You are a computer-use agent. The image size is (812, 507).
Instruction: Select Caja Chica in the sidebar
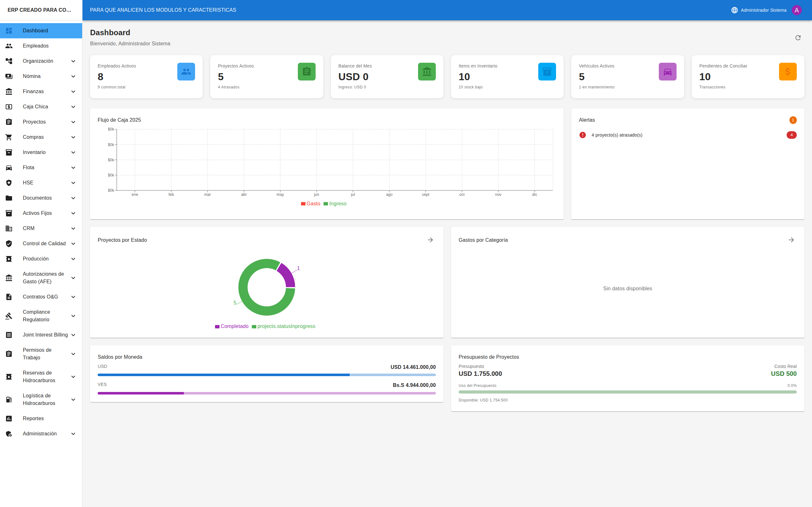point(35,107)
